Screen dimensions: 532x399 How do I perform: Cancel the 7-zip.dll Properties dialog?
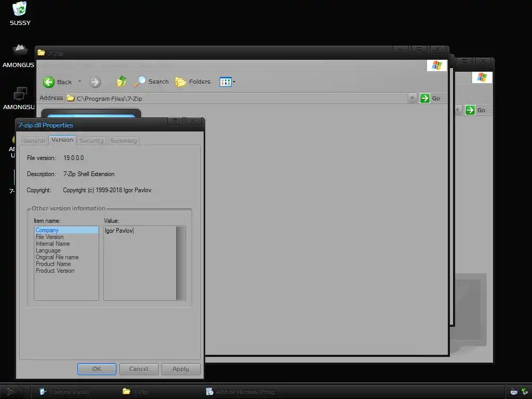pyautogui.click(x=138, y=369)
